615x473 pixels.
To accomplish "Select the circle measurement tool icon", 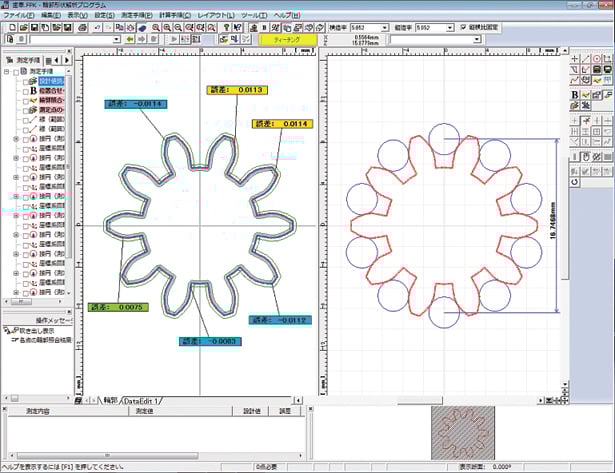I will [598, 59].
